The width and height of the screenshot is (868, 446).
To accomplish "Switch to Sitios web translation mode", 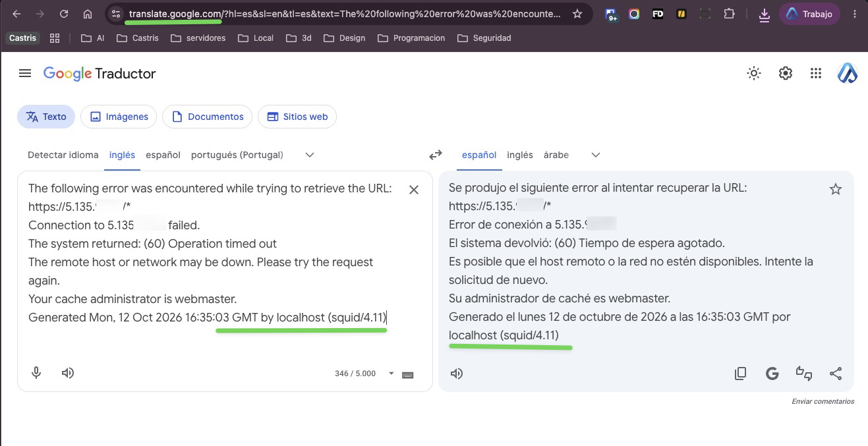I will (x=297, y=117).
